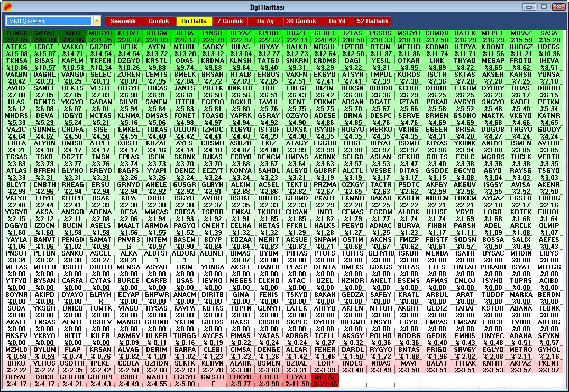Click the BRKO %-2.22 cell

click(17, 367)
